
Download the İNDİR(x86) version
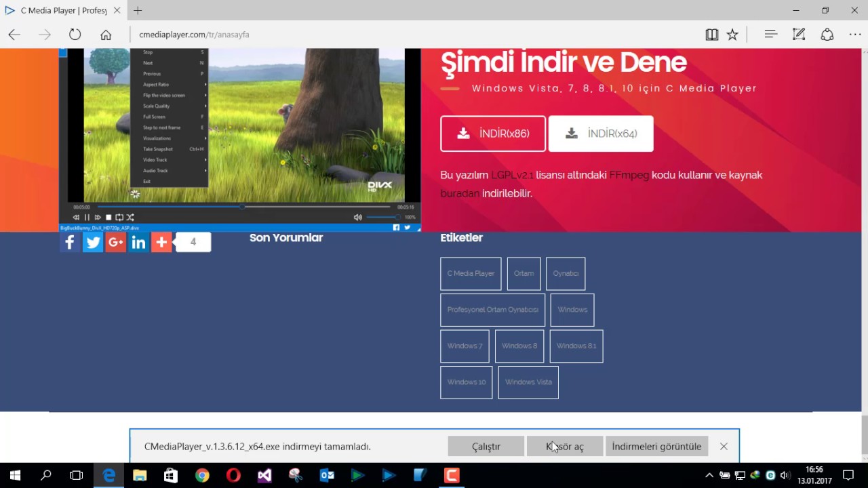tap(493, 134)
